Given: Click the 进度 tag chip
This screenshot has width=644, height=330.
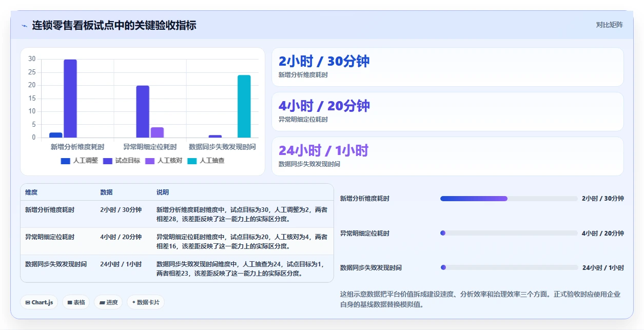Looking at the screenshot, I should coord(108,302).
